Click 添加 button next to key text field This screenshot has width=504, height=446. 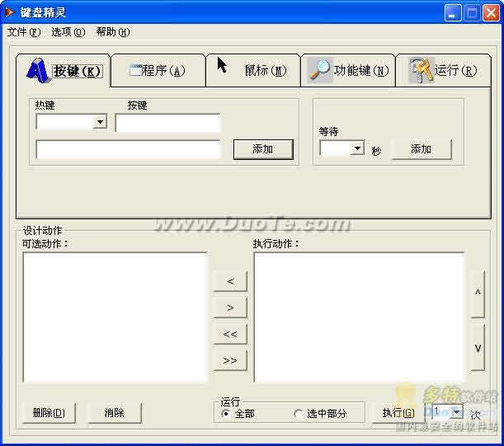tap(263, 149)
